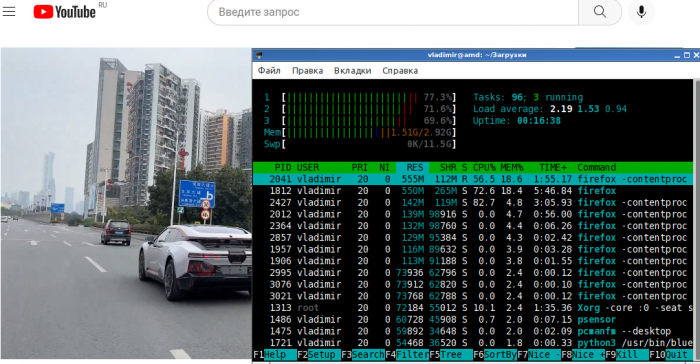Sort by the NI column header
Viewport: 700px width, 364px height.
tap(384, 167)
